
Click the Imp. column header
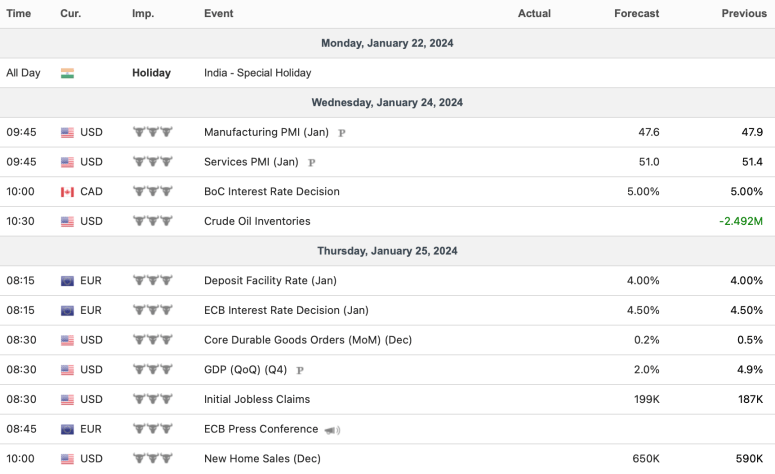coord(143,14)
